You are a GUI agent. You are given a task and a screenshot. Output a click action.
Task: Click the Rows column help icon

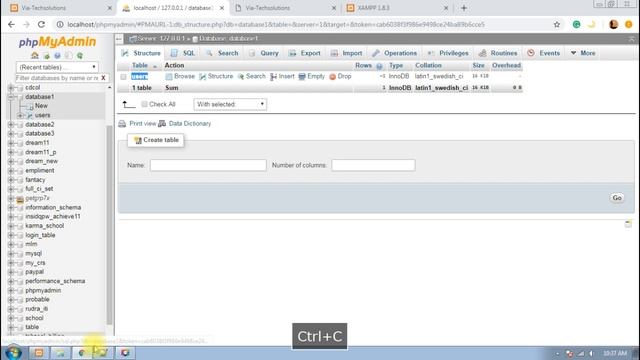379,66
